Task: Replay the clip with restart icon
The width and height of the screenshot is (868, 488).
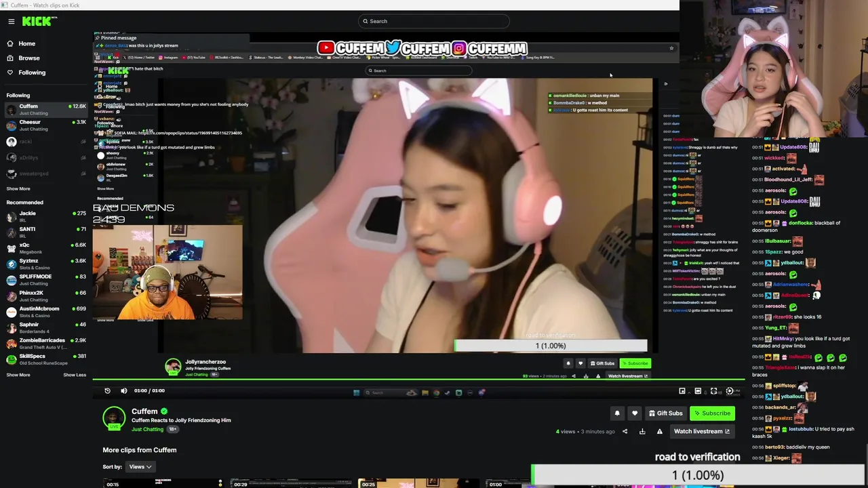Action: pyautogui.click(x=107, y=390)
